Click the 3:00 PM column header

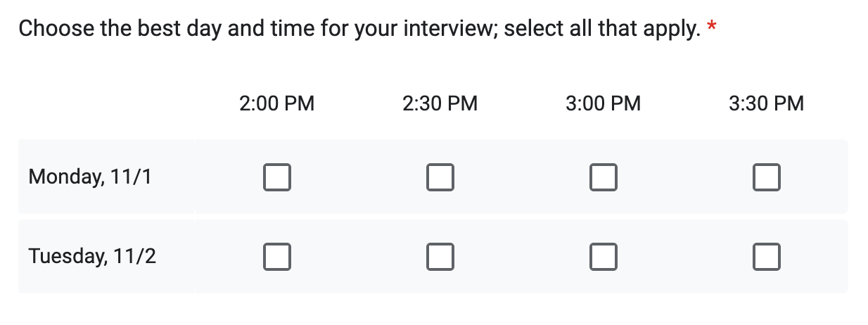(x=604, y=104)
